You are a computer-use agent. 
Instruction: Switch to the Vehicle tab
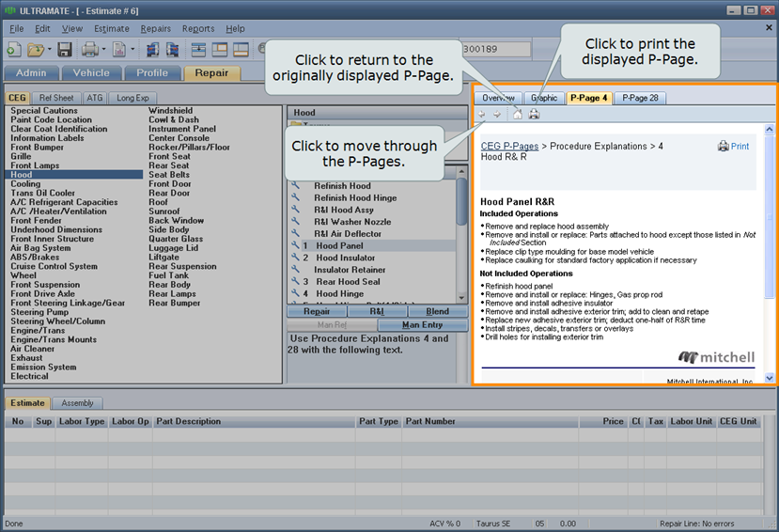(x=91, y=72)
